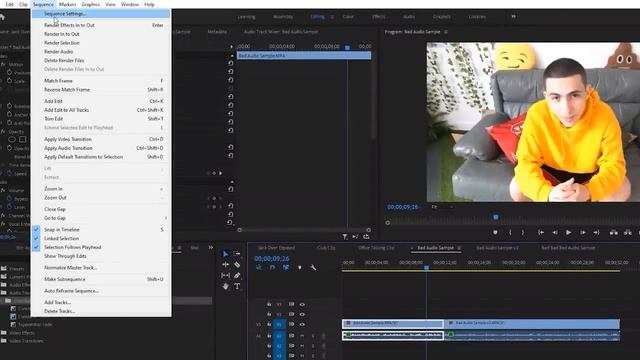Image resolution: width=640 pixels, height=360 pixels.
Task: Expand the Video Transitions folder
Action: [4, 341]
